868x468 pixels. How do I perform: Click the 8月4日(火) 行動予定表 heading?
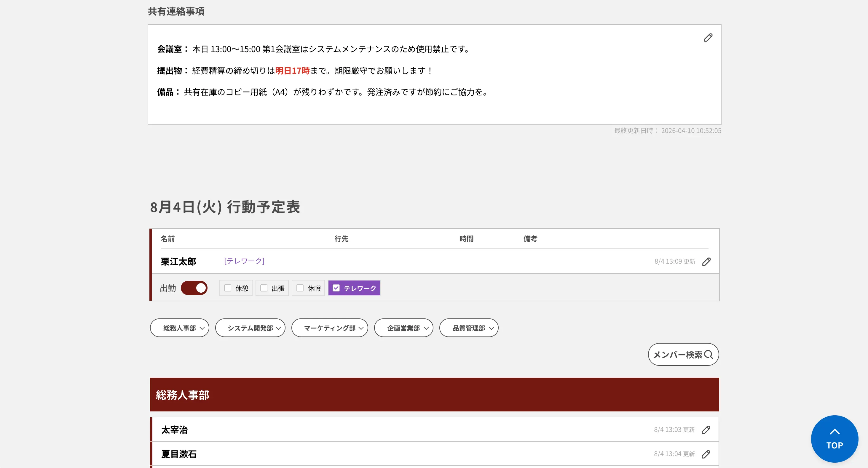(225, 207)
